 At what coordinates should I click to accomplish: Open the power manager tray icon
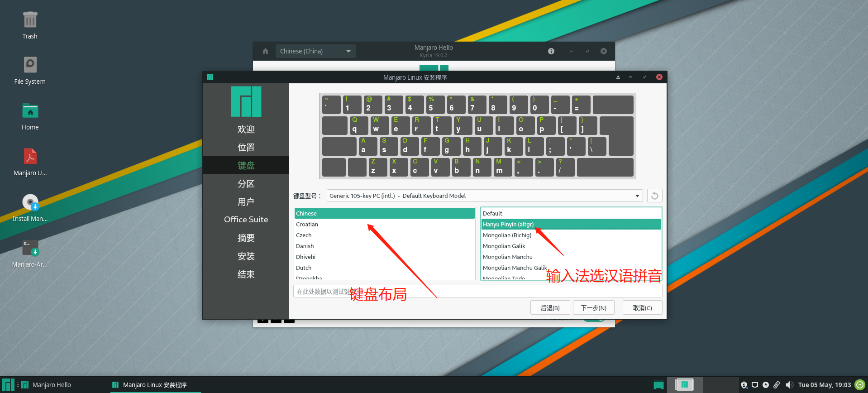click(766, 385)
